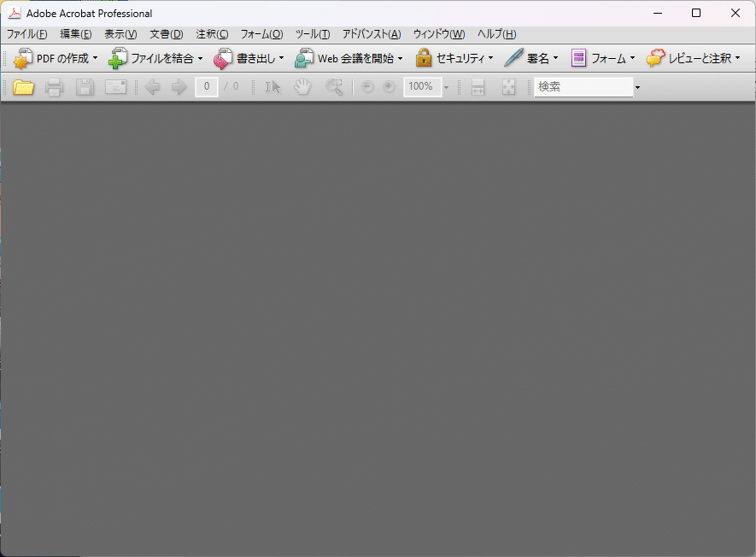Minimize the Acrobat window
The height and width of the screenshot is (557, 756).
[x=658, y=13]
